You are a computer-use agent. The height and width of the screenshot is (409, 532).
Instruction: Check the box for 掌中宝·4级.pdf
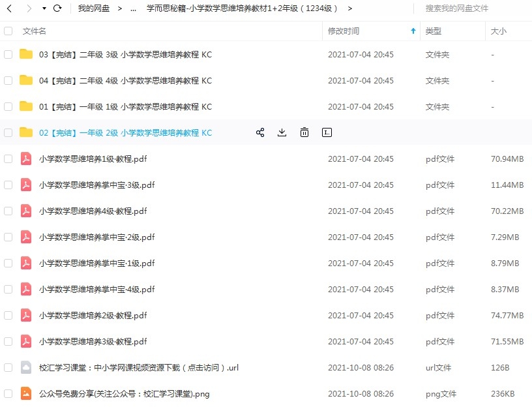[8, 289]
